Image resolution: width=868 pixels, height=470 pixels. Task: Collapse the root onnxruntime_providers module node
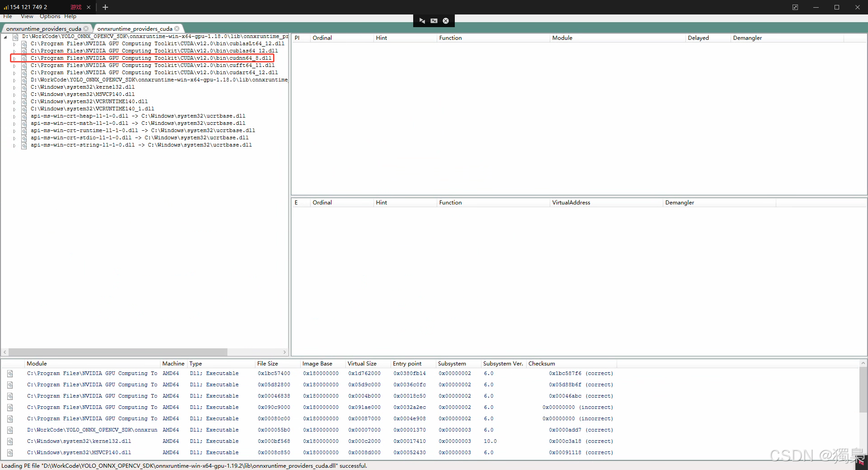click(5, 37)
